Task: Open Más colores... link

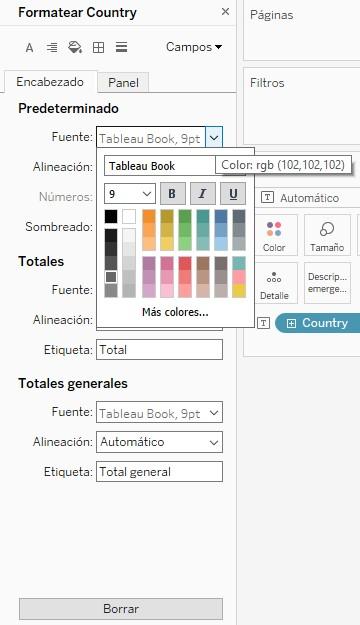Action: coord(175,312)
